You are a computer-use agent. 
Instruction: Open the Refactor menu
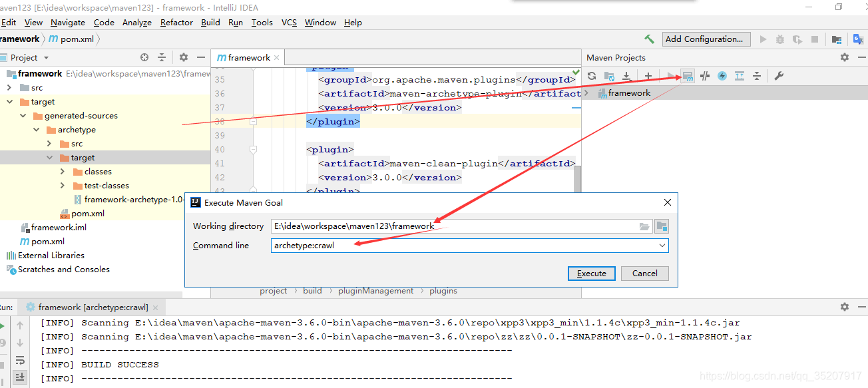coord(176,22)
